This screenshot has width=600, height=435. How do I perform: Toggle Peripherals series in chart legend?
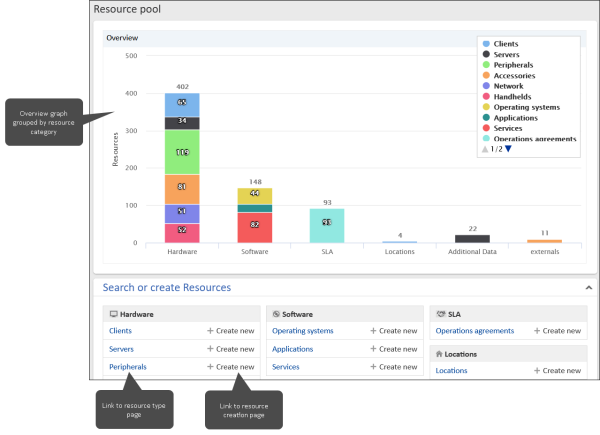pos(519,65)
